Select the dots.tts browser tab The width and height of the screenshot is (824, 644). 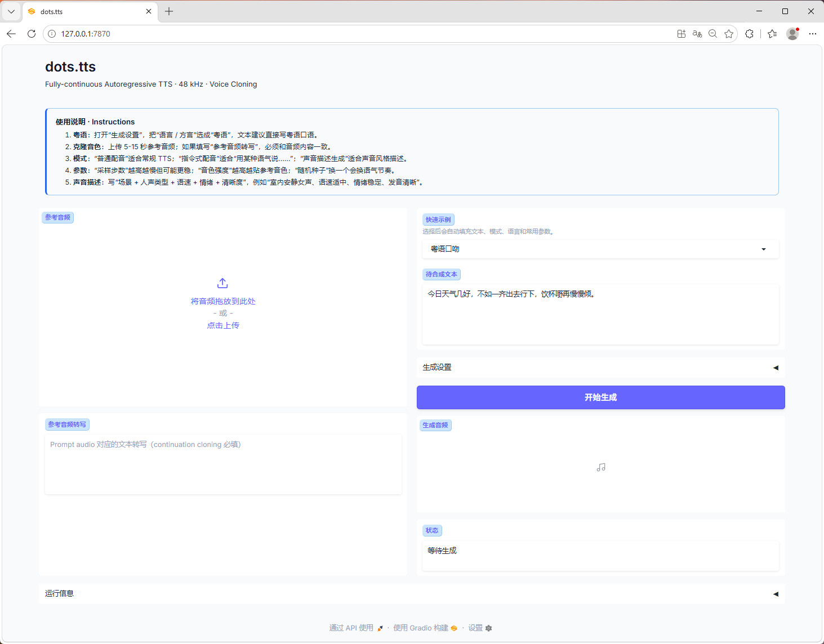[x=90, y=11]
